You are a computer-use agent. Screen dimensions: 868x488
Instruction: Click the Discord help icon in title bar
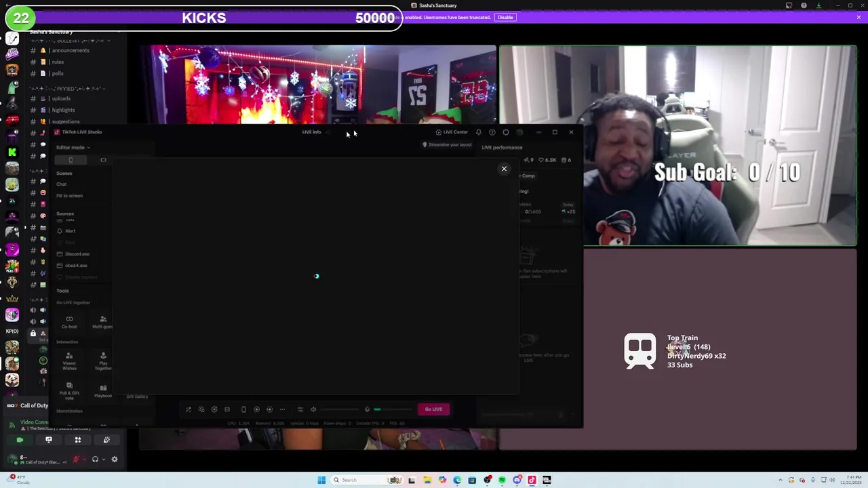tap(804, 5)
